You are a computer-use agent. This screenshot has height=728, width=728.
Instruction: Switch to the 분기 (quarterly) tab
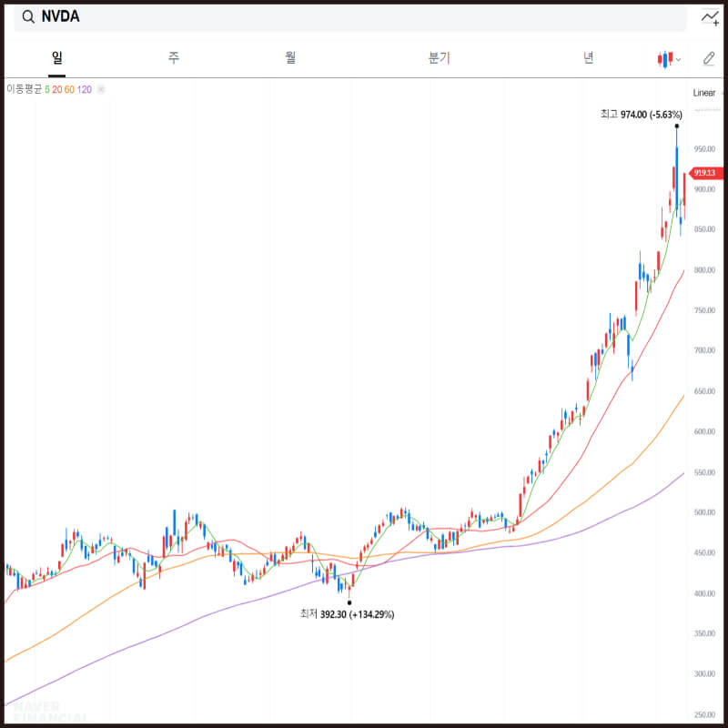(439, 57)
